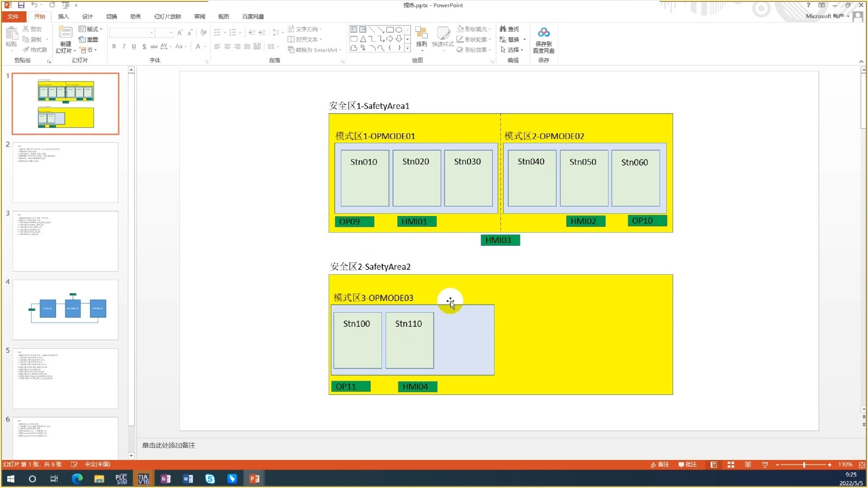Click the save icon in quick access toolbar
Screen dimensions: 868x488
click(21, 5)
